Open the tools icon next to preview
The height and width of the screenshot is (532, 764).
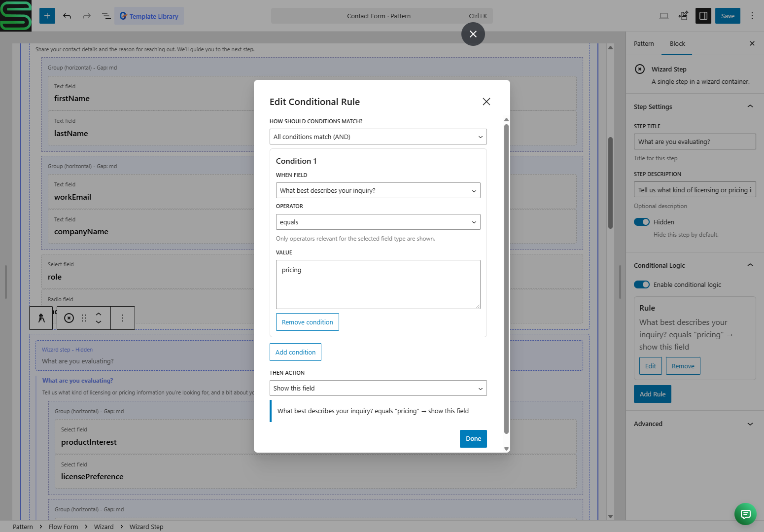click(x=683, y=16)
